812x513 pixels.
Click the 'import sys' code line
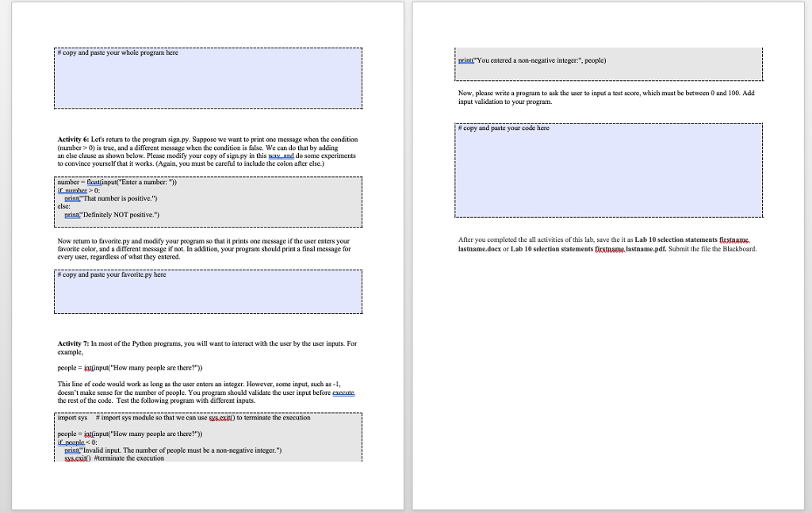pyautogui.click(x=184, y=418)
